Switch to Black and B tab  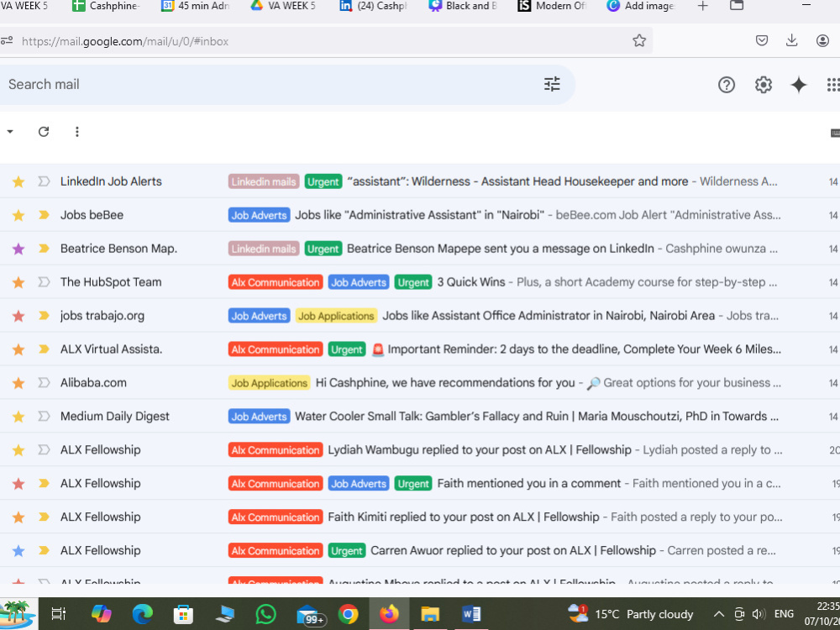[x=463, y=7]
